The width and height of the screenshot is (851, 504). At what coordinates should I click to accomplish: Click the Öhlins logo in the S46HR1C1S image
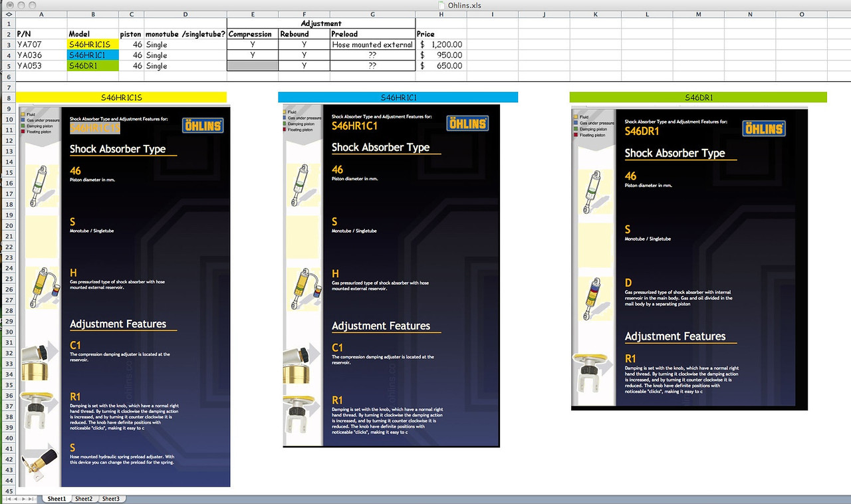[x=202, y=126]
